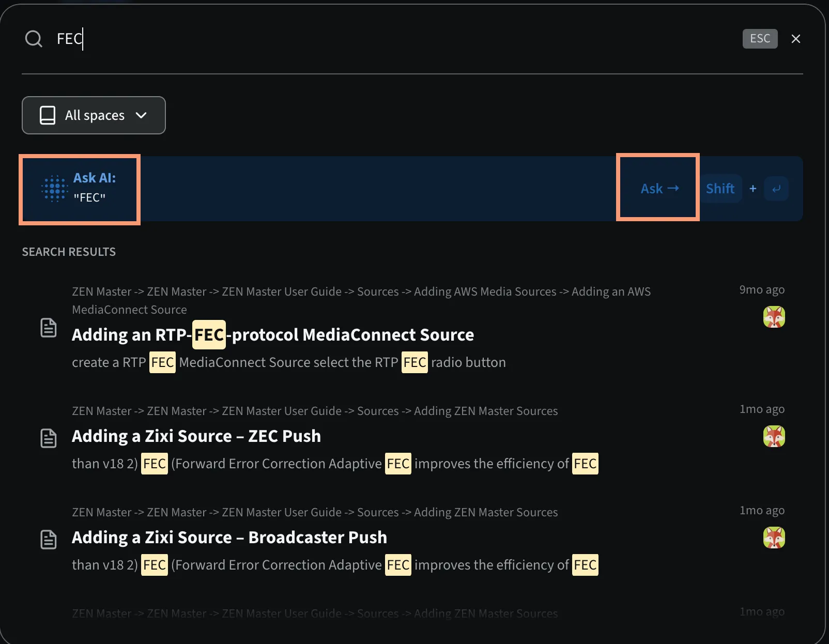829x644 pixels.
Task: Click the Ask arrow button
Action: [x=659, y=189]
